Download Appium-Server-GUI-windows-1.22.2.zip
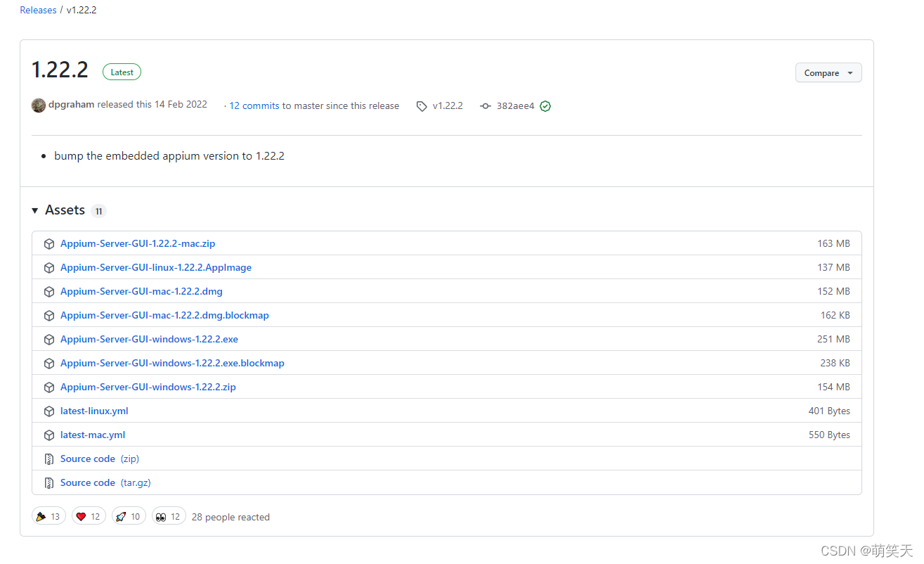Viewport: 924px width, 564px height. click(148, 387)
